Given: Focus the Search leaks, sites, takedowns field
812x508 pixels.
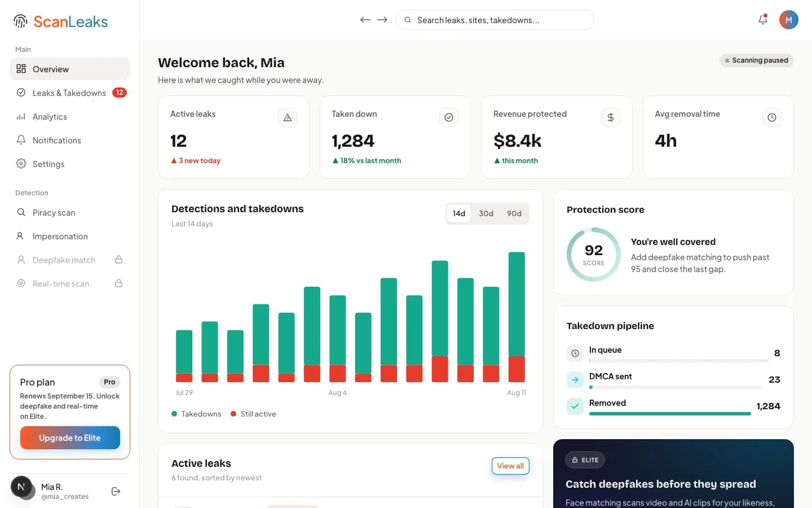Looking at the screenshot, I should click(495, 20).
